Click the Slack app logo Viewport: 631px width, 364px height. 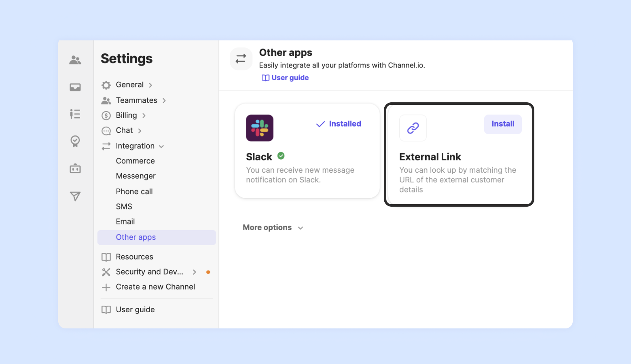pyautogui.click(x=260, y=128)
